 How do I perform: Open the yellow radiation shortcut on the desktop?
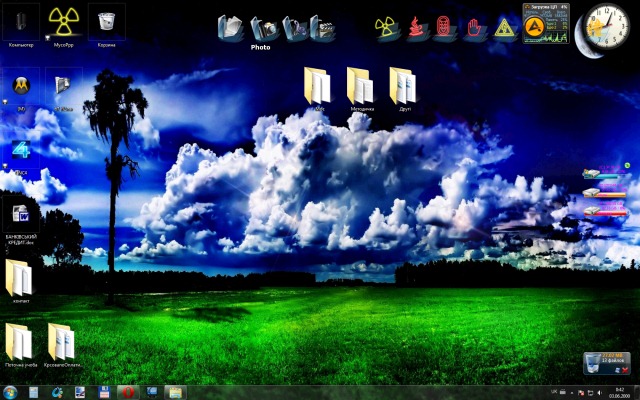[64, 25]
